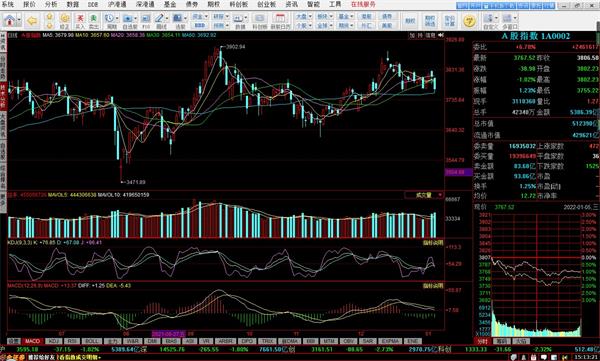Click the yellow round learning icon
Image resolution: width=600 pixels, height=361 pixels.
469,21
